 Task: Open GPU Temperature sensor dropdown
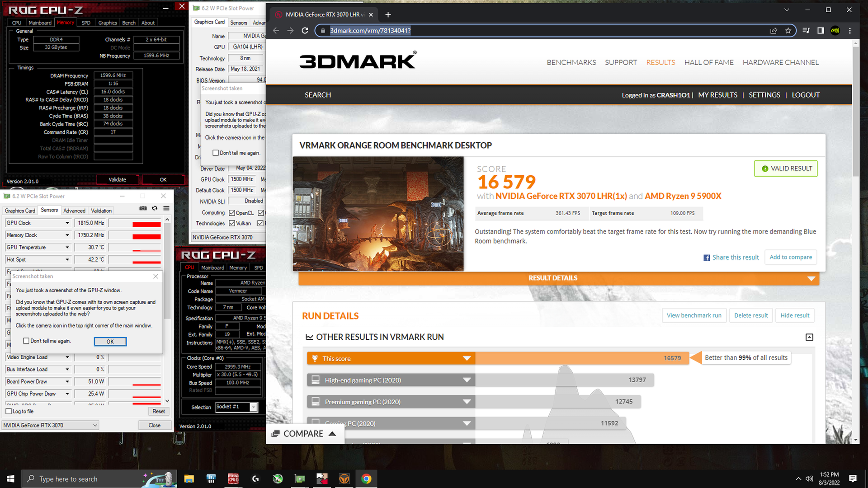point(67,247)
